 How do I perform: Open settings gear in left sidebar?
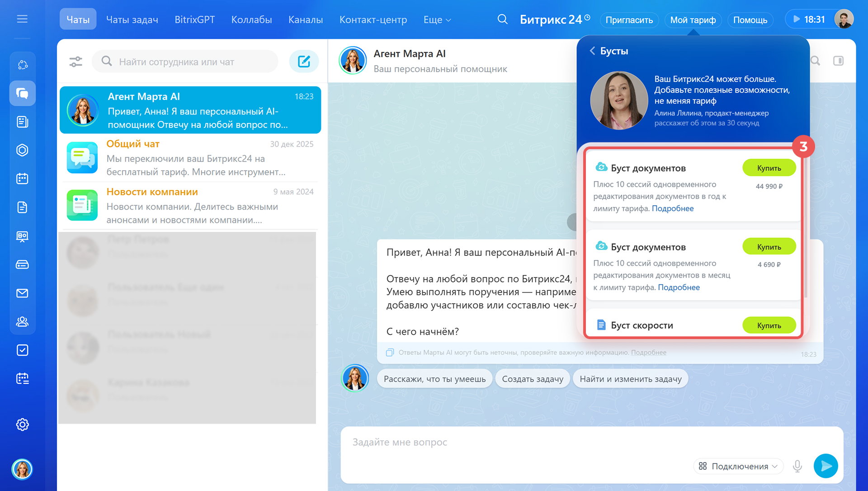point(22,424)
